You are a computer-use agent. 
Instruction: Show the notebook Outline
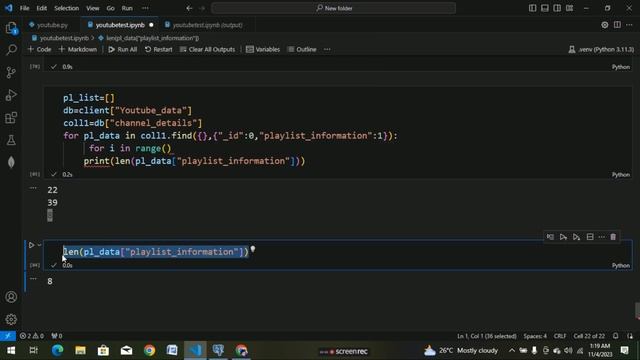pos(302,49)
